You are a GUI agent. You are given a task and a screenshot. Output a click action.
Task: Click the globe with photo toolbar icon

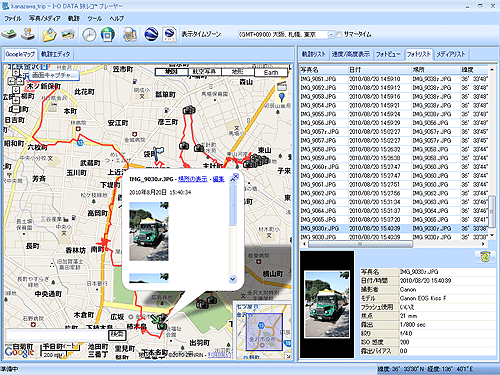[107, 34]
